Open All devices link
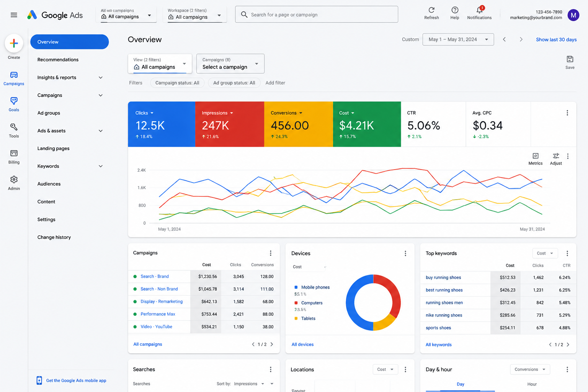The image size is (588, 392). click(x=302, y=345)
